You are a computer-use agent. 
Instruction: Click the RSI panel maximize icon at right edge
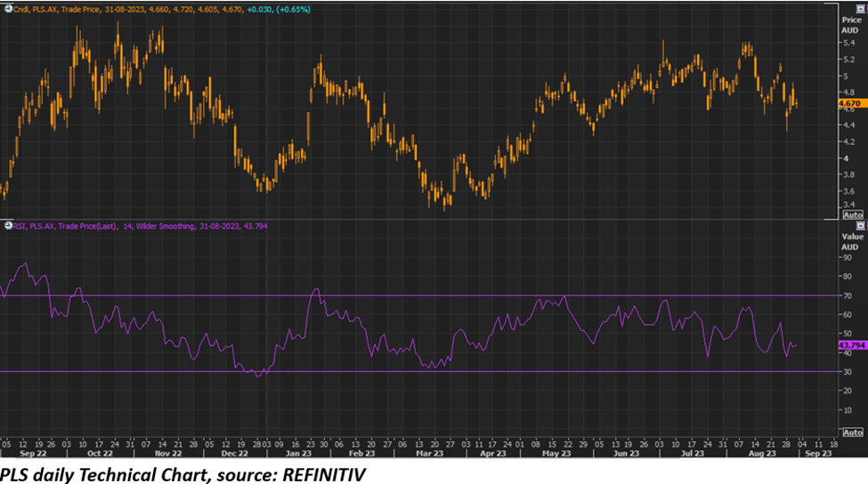point(860,226)
